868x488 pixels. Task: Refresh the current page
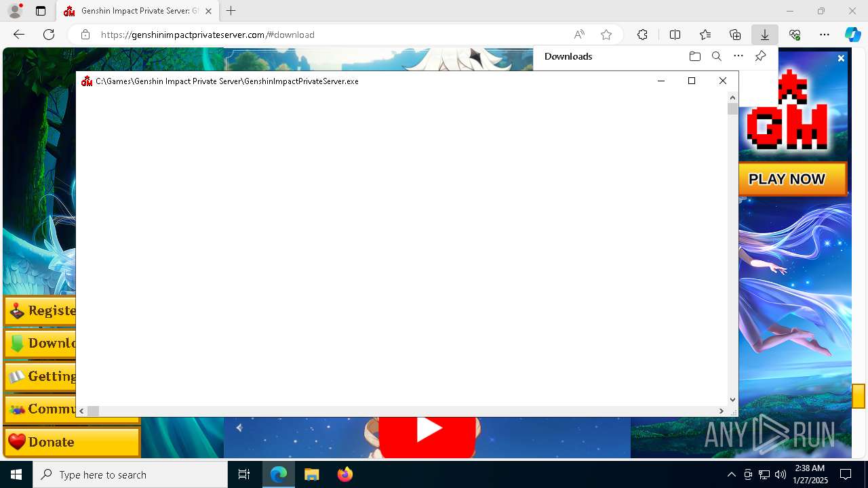49,35
